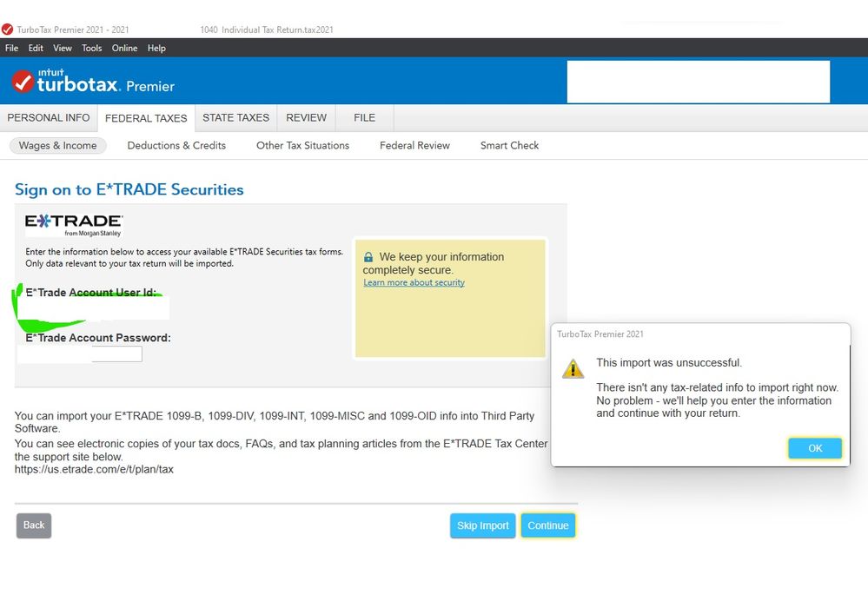Open the File menu

pyautogui.click(x=11, y=48)
